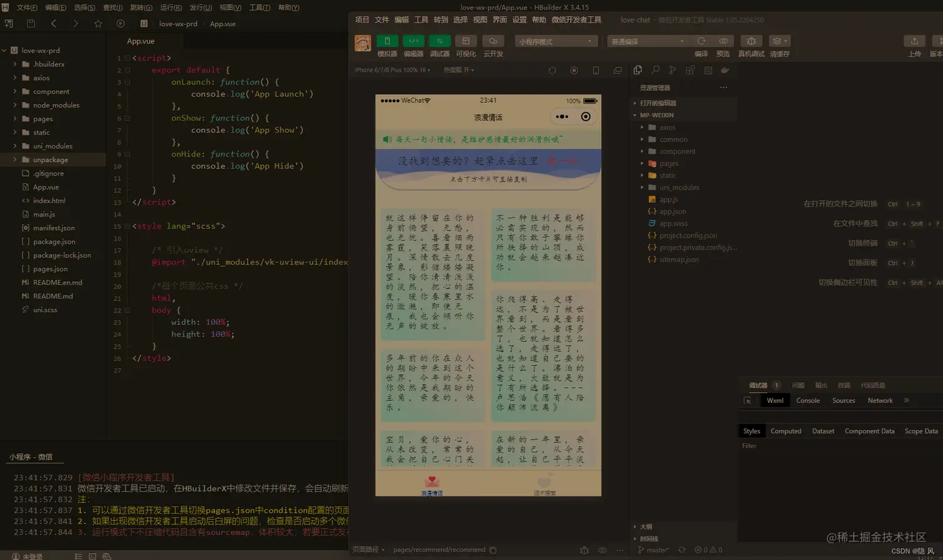Click the star bookmark icon
This screenshot has width=943, height=560.
click(98, 24)
